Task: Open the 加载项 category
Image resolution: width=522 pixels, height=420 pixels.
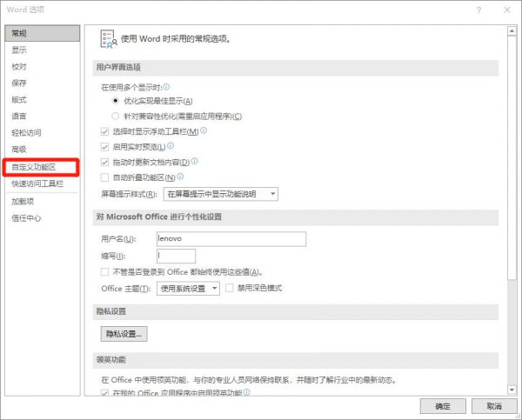Action: [x=43, y=202]
